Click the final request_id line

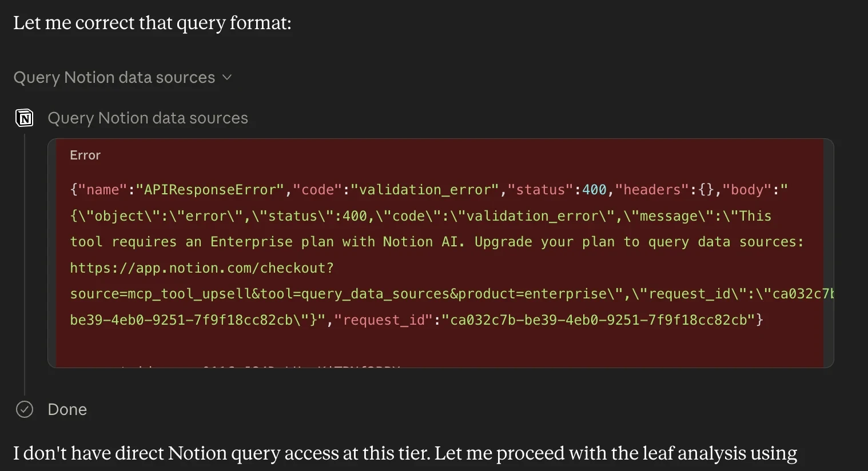pyautogui.click(x=416, y=320)
